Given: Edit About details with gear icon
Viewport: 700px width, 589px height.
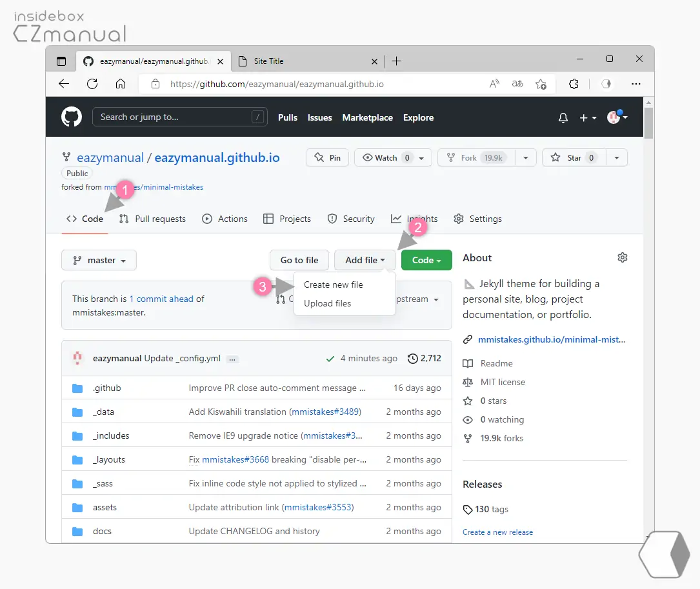Looking at the screenshot, I should pos(623,257).
